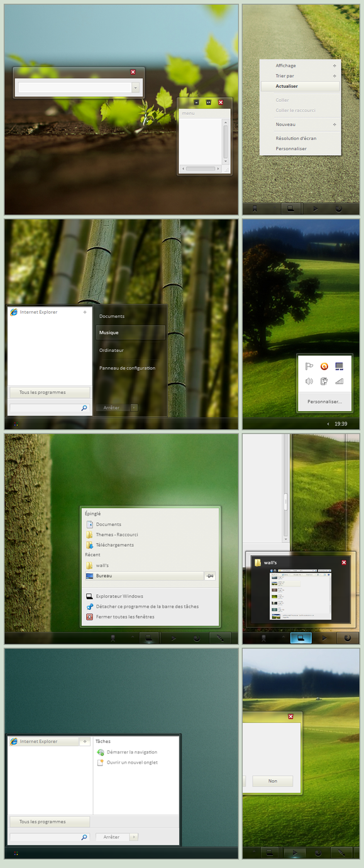This screenshot has height=868, width=364.
Task: Click Fermer toutes les fenêtres red icon
Action: coord(90,617)
